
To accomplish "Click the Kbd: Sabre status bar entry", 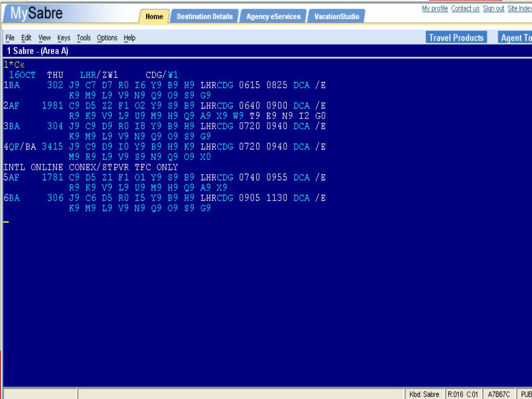I will point(424,394).
